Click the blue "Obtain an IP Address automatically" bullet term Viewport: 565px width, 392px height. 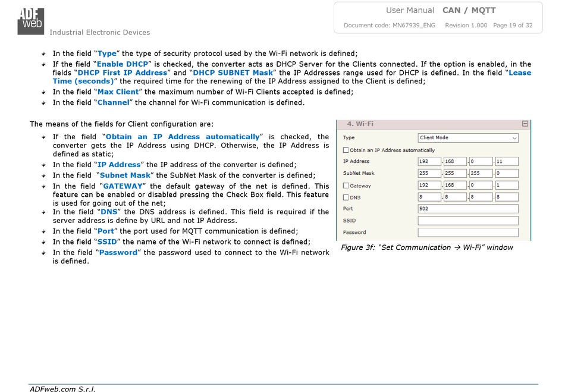tap(183, 137)
